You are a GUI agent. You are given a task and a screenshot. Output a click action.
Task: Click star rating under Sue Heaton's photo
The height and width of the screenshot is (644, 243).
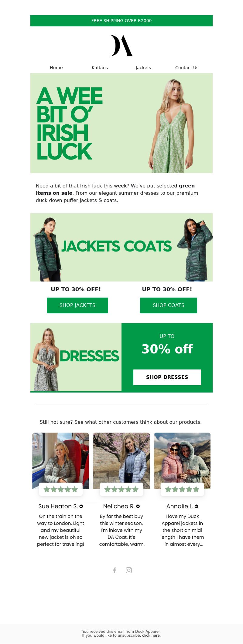61,489
